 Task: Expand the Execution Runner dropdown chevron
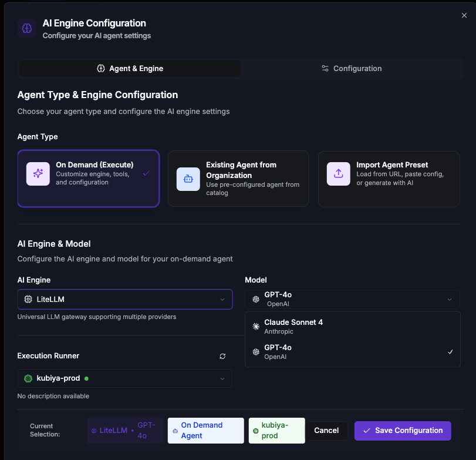point(222,378)
